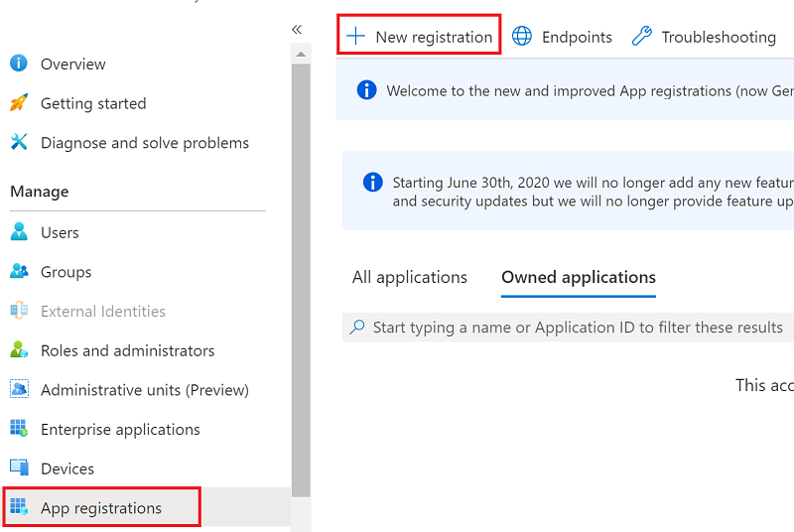Image resolution: width=794 pixels, height=532 pixels.
Task: Click the sidebar vertical scrollbar
Action: (x=301, y=268)
